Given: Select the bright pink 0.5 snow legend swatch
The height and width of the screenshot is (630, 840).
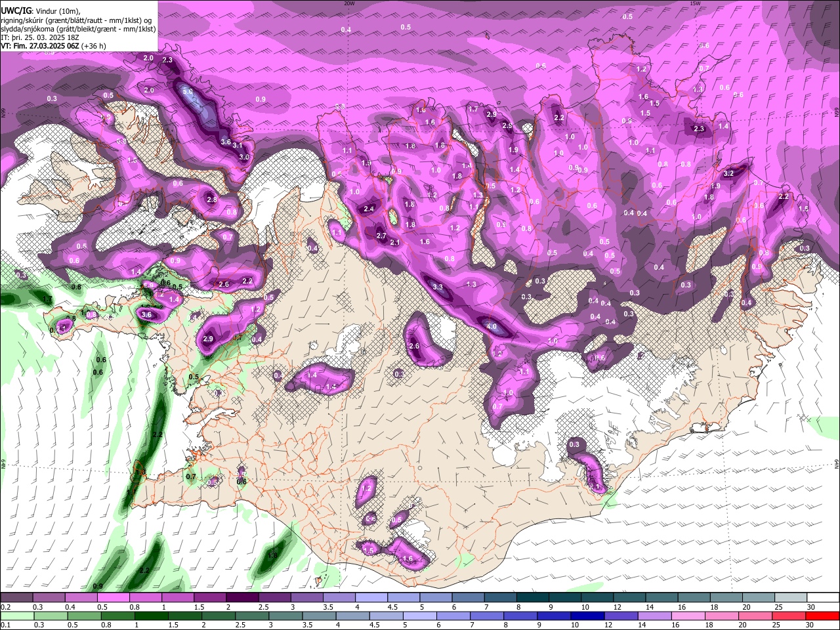Looking at the screenshot, I should 114,598.
